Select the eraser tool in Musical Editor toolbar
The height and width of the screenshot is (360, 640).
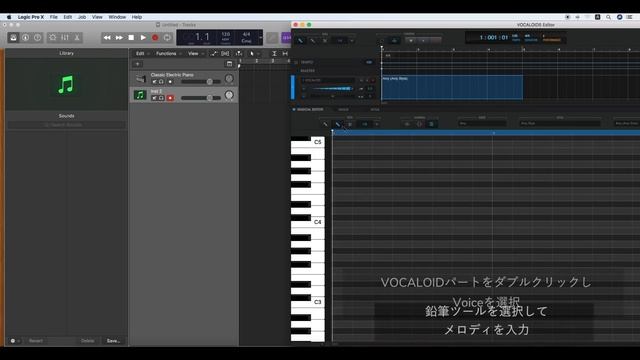click(x=350, y=124)
